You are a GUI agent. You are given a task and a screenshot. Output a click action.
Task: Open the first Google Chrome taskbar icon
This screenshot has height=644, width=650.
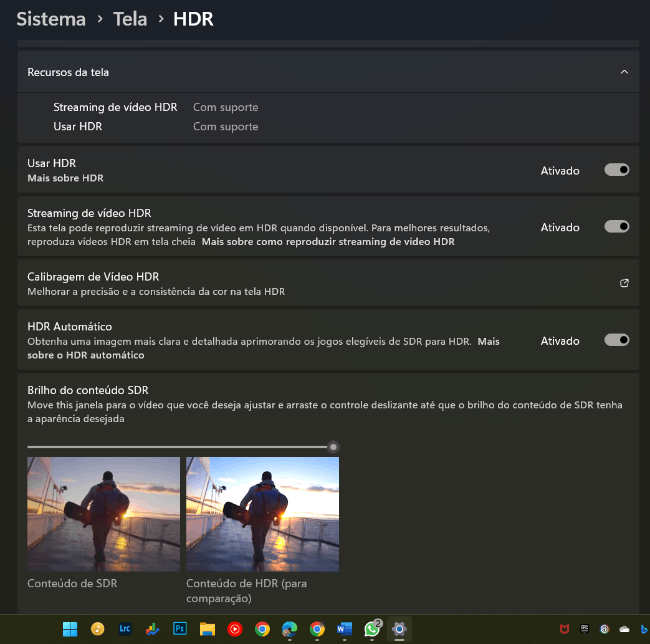coord(262,629)
